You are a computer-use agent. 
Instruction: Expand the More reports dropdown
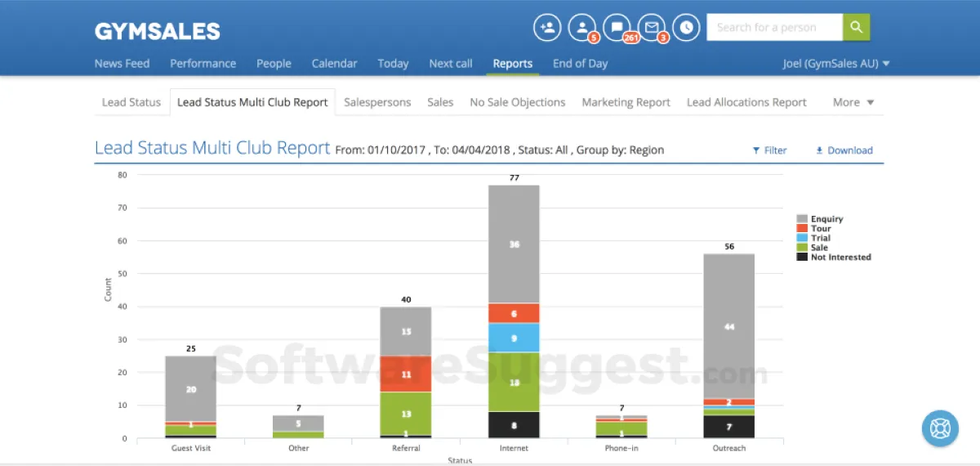(x=853, y=102)
